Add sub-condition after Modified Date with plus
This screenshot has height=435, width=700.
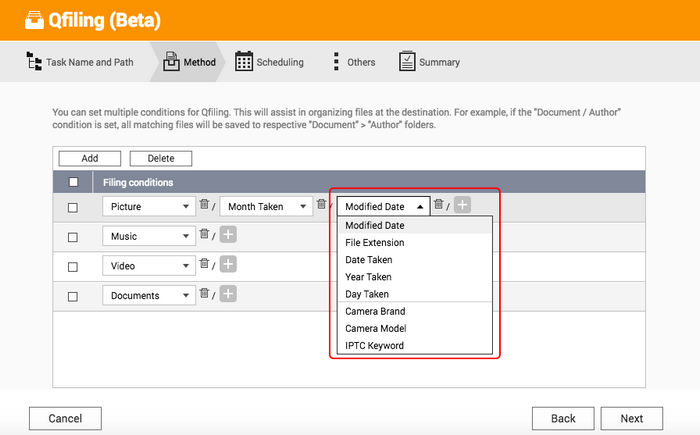pos(462,205)
